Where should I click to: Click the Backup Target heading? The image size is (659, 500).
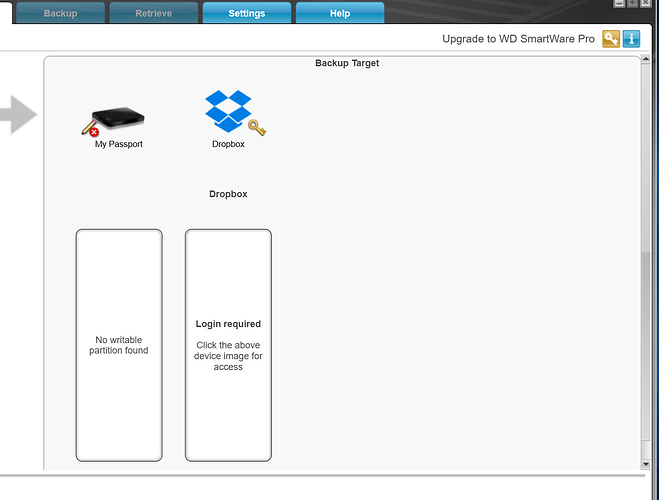click(x=347, y=63)
